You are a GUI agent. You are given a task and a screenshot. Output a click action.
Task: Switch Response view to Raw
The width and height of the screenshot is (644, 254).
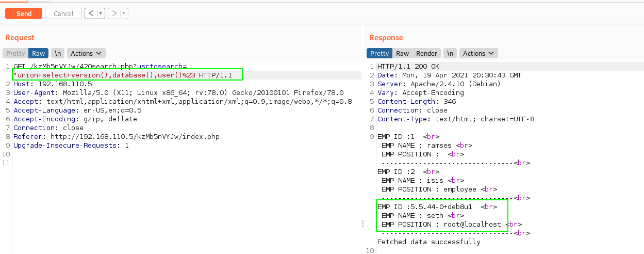pos(402,53)
